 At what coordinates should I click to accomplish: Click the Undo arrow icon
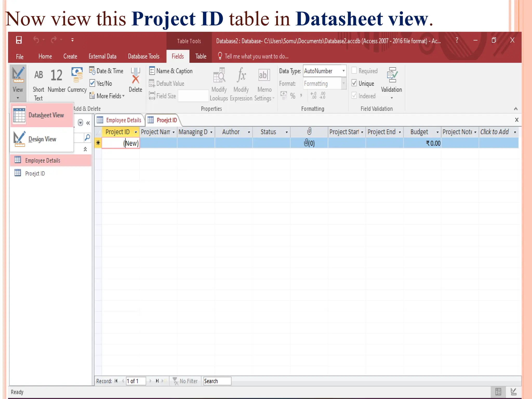[36, 40]
